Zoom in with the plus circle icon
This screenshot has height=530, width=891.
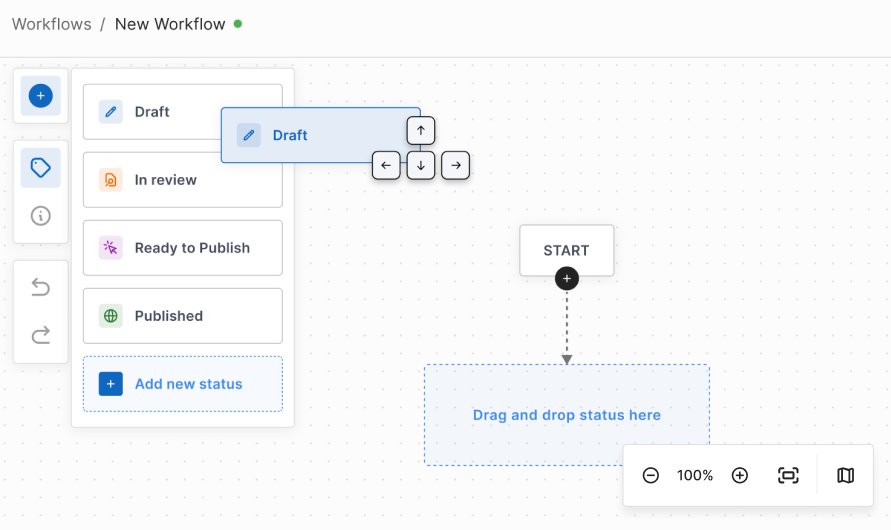740,475
